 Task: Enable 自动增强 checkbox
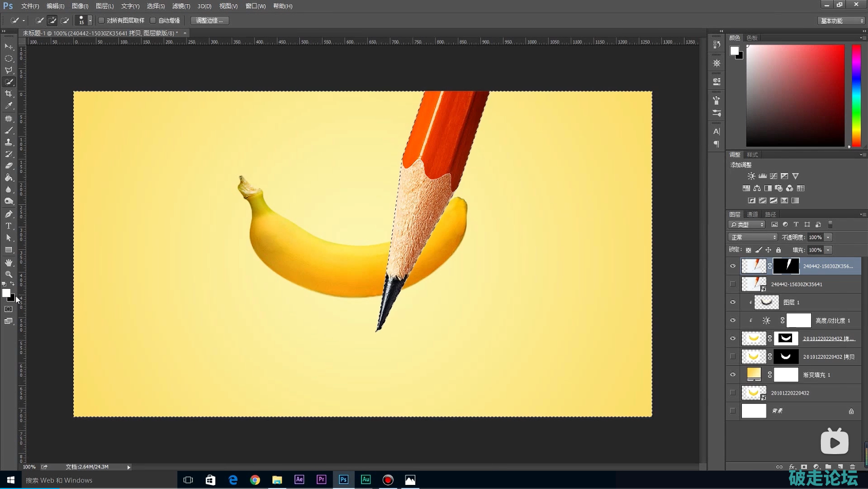(x=153, y=21)
